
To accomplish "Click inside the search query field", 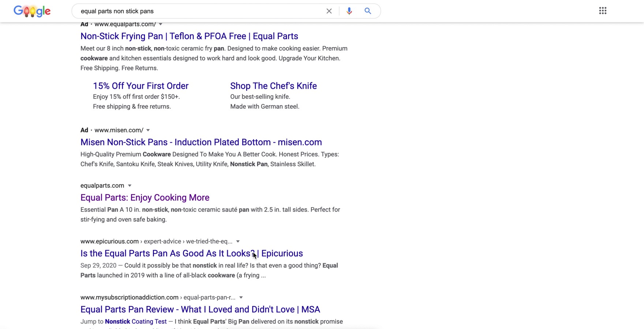I will click(x=198, y=11).
